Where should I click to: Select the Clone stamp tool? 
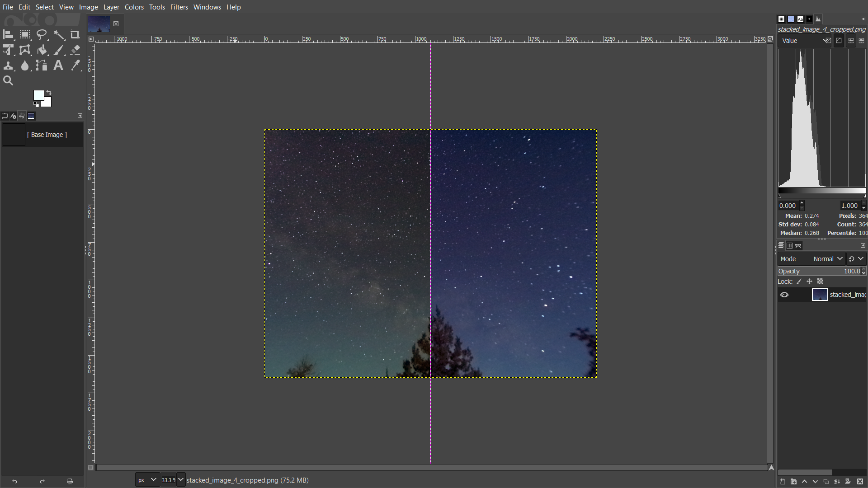(x=8, y=66)
